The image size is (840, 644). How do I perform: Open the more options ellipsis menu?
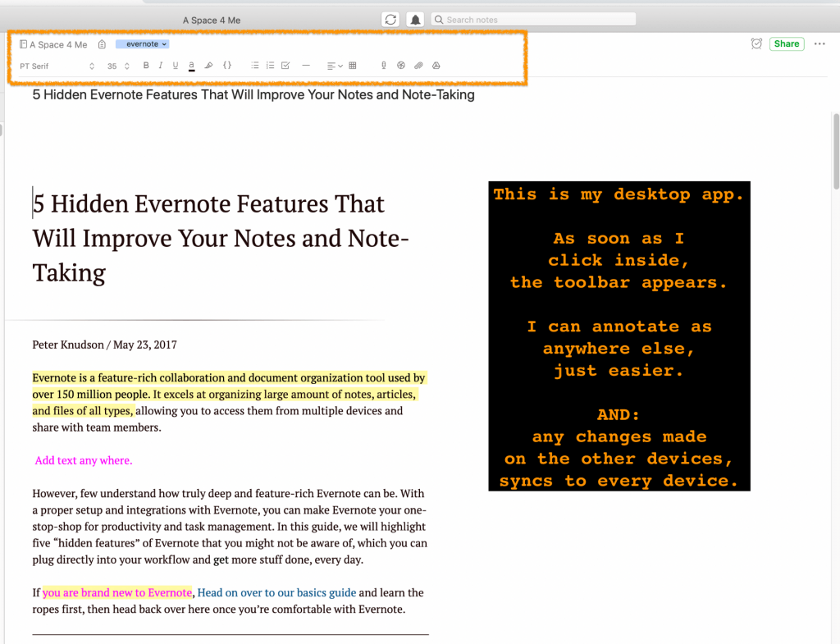pos(819,44)
